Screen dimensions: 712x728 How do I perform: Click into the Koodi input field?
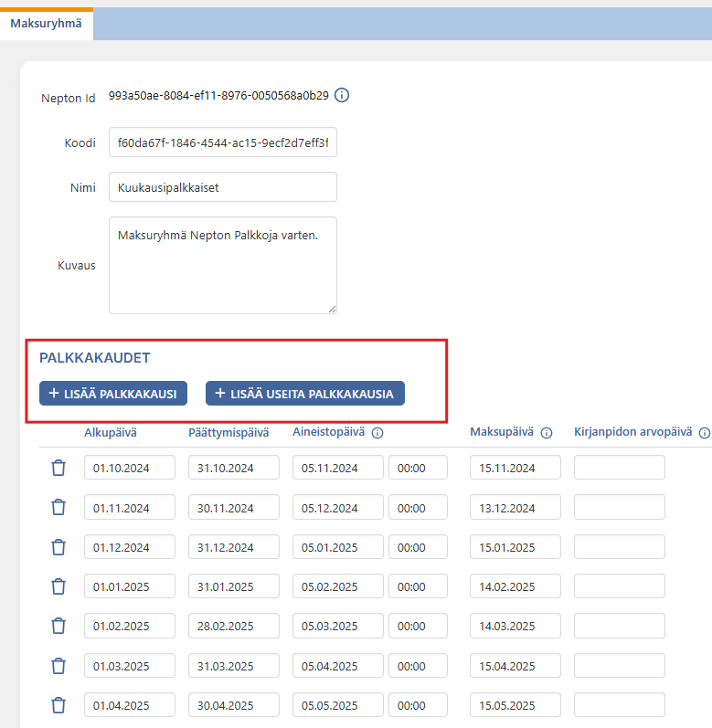coord(222,142)
